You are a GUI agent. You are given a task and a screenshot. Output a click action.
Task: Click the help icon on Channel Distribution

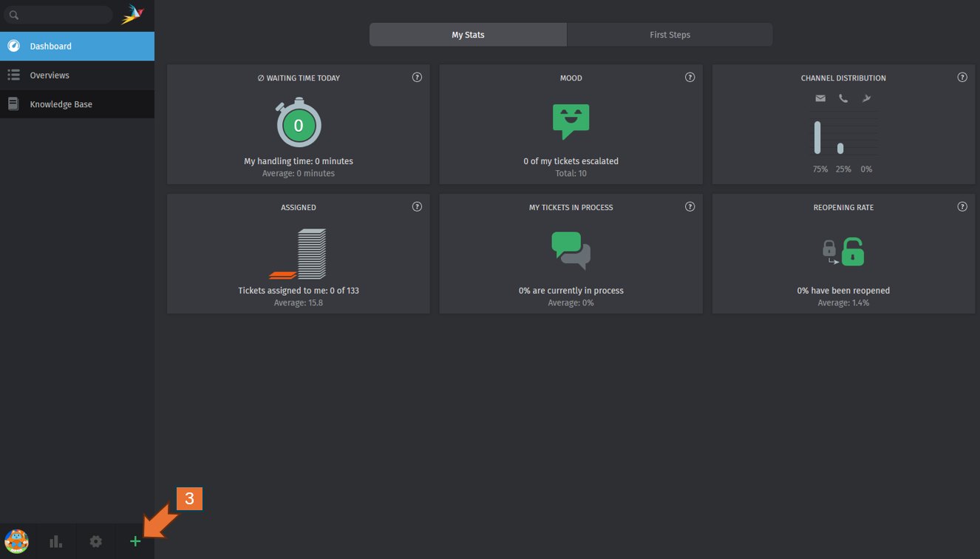click(x=962, y=78)
